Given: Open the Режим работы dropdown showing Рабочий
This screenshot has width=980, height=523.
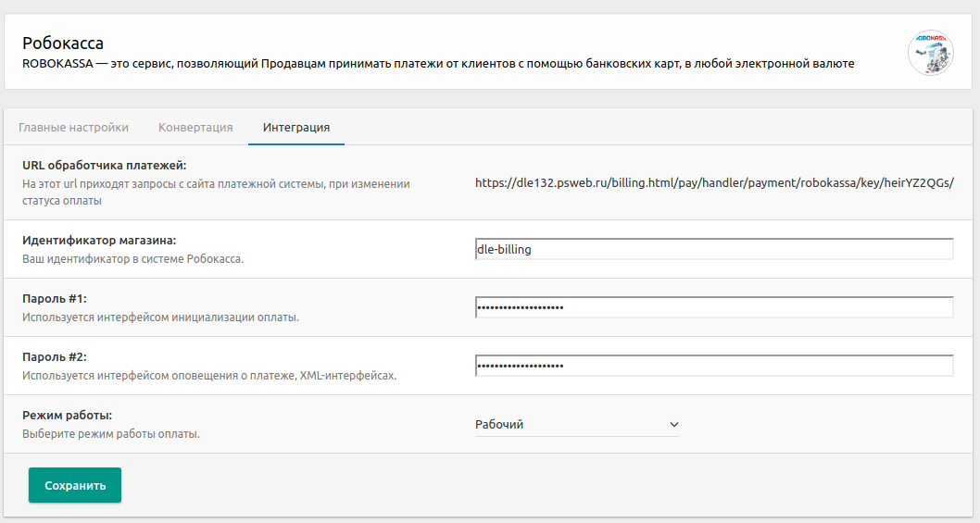Looking at the screenshot, I should click(577, 424).
